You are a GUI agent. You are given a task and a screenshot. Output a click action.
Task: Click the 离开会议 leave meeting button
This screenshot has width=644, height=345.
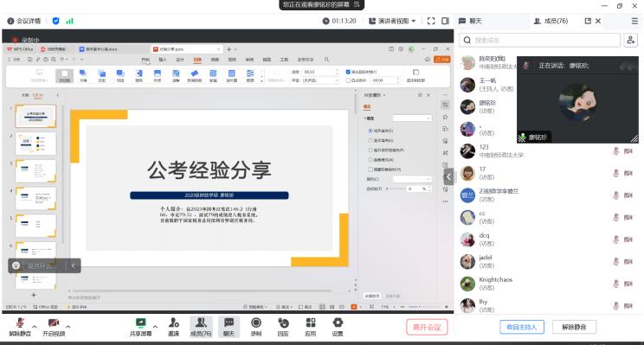427,327
